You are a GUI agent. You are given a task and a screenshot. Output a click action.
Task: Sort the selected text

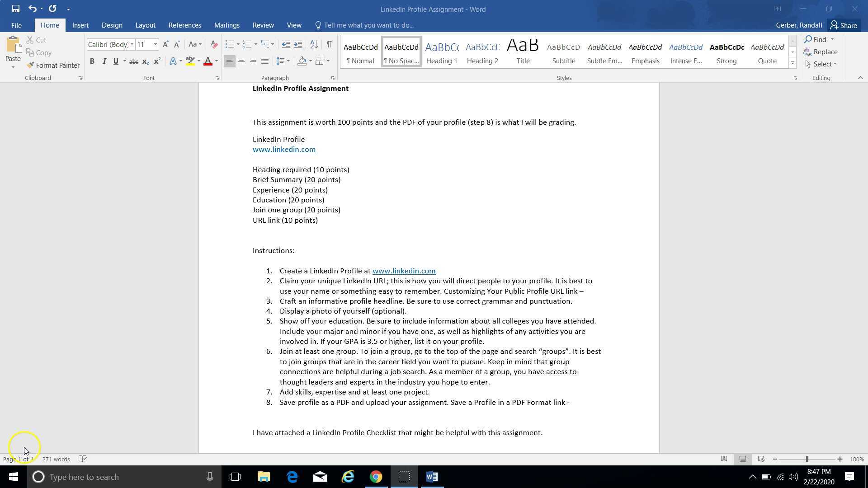pos(314,44)
